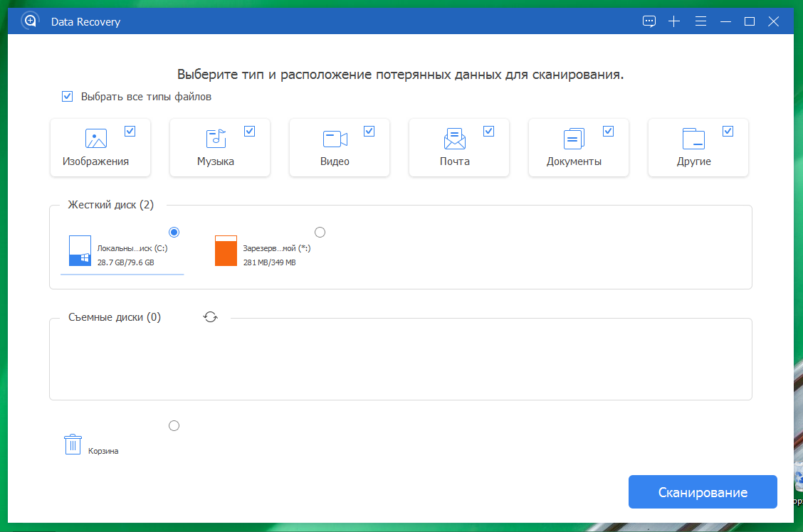This screenshot has height=532, width=803.
Task: Uncheck the Документы file type checkbox
Action: [609, 131]
